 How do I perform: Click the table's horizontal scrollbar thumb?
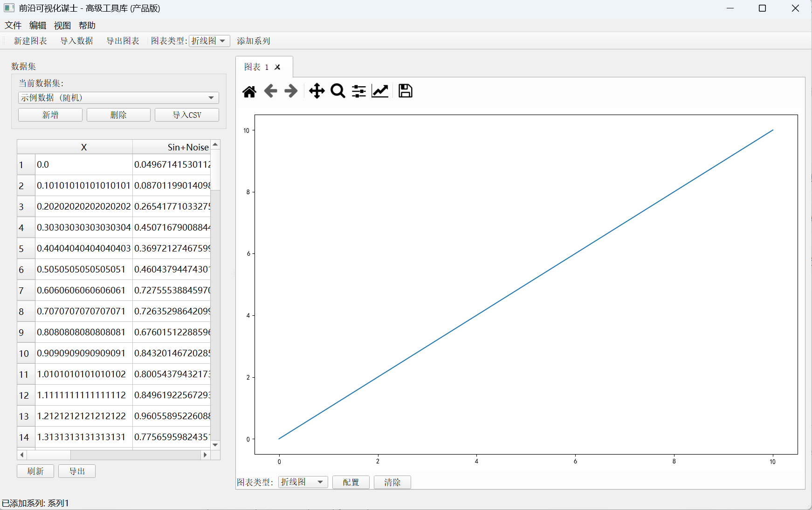click(x=49, y=455)
